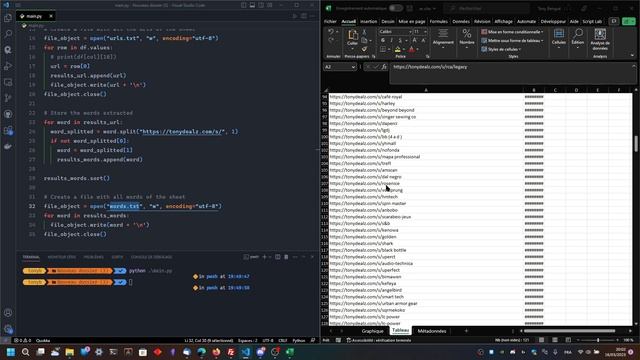Open Windows Start menu

(11, 352)
